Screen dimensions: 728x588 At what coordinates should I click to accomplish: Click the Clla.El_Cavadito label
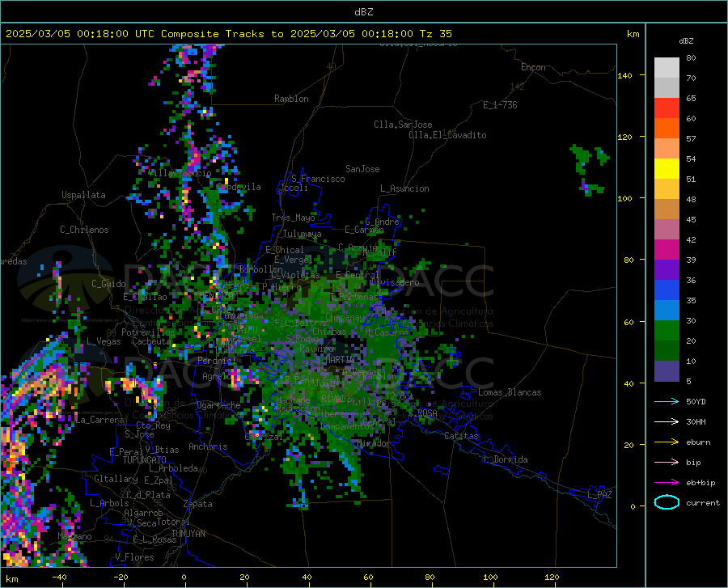tap(447, 135)
